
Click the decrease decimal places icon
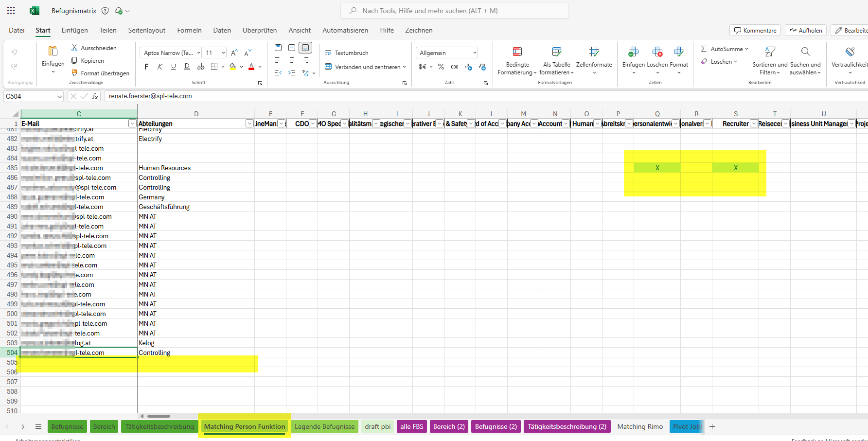(x=482, y=67)
